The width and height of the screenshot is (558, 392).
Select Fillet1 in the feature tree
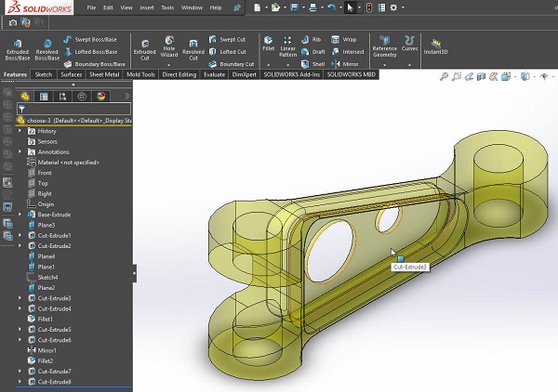(46, 319)
